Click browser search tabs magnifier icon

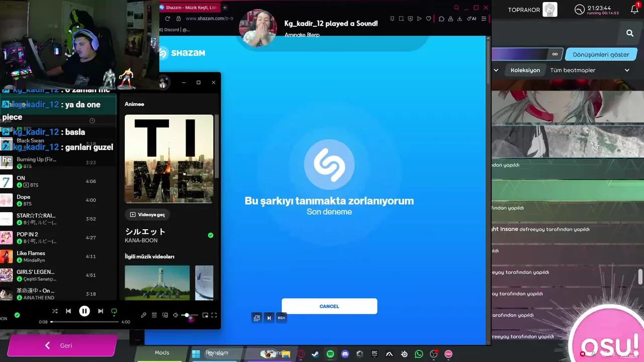[456, 8]
